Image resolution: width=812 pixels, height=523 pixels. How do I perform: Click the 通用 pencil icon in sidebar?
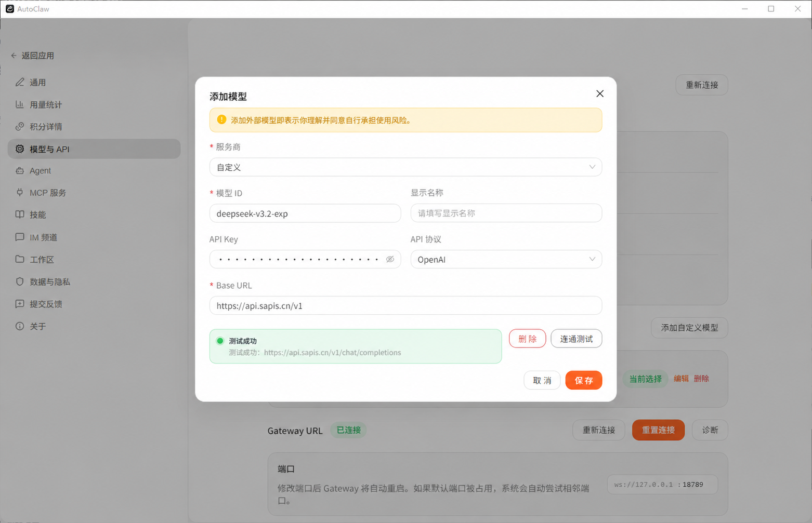point(20,82)
